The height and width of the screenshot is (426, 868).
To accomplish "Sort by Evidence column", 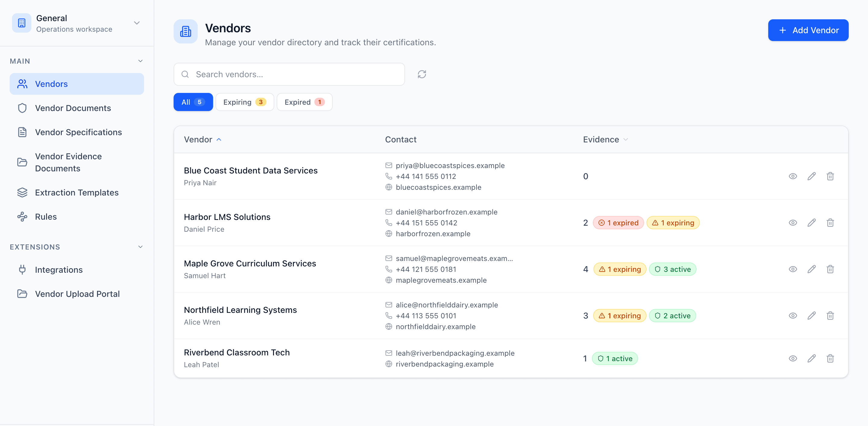I will pos(605,139).
